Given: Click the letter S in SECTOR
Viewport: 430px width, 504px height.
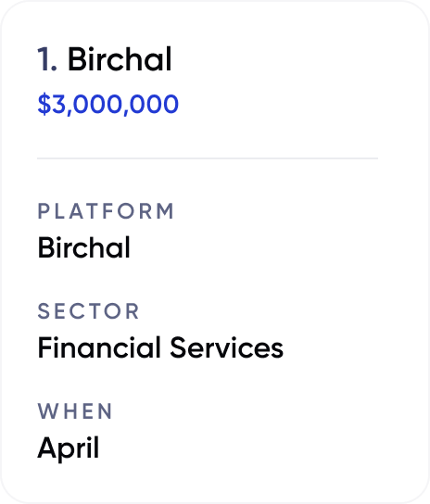Looking at the screenshot, I should pyautogui.click(x=44, y=311).
